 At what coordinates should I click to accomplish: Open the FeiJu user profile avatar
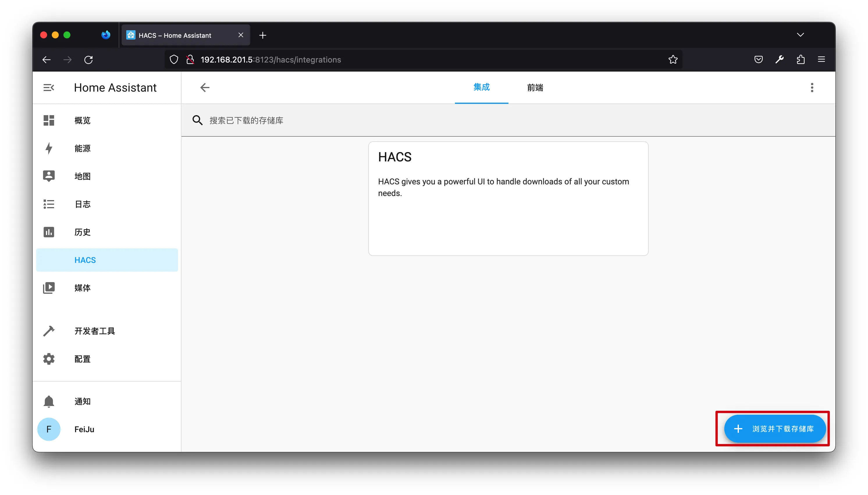tap(49, 429)
